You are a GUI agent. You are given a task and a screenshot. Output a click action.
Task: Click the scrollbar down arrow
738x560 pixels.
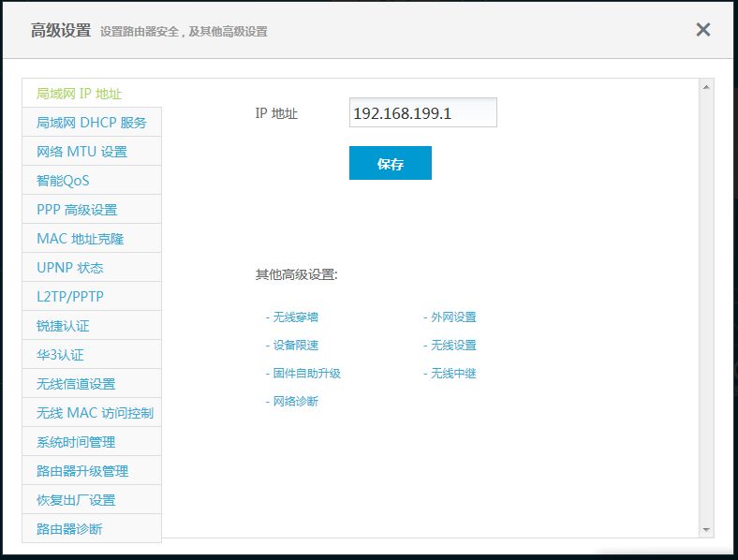click(x=706, y=529)
